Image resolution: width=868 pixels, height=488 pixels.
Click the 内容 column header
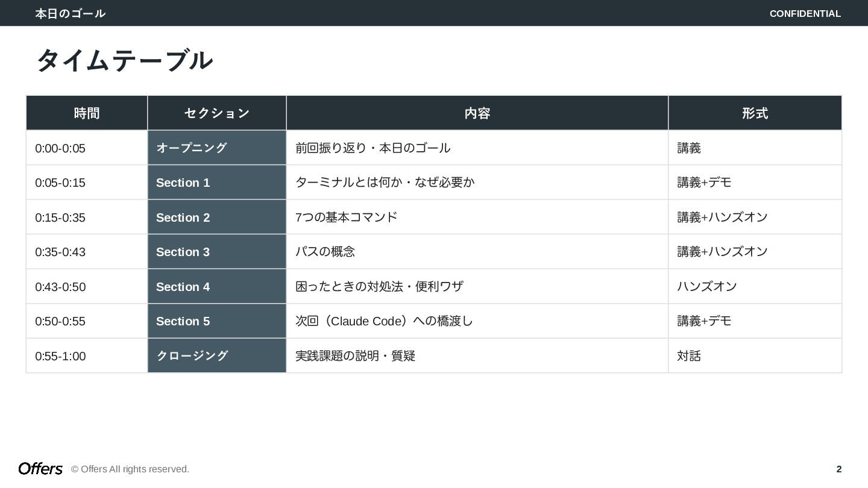477,113
